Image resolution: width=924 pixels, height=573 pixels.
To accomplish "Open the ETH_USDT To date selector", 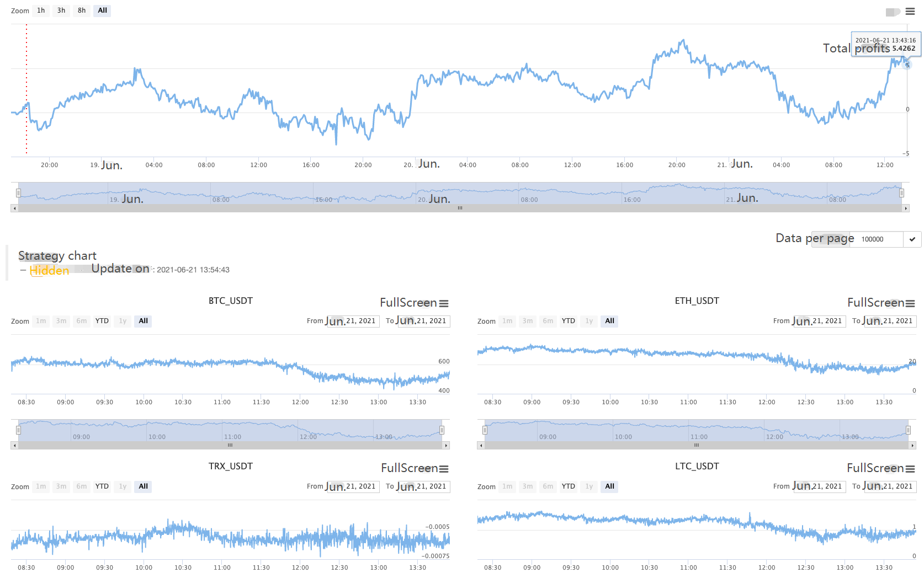I will click(x=889, y=321).
